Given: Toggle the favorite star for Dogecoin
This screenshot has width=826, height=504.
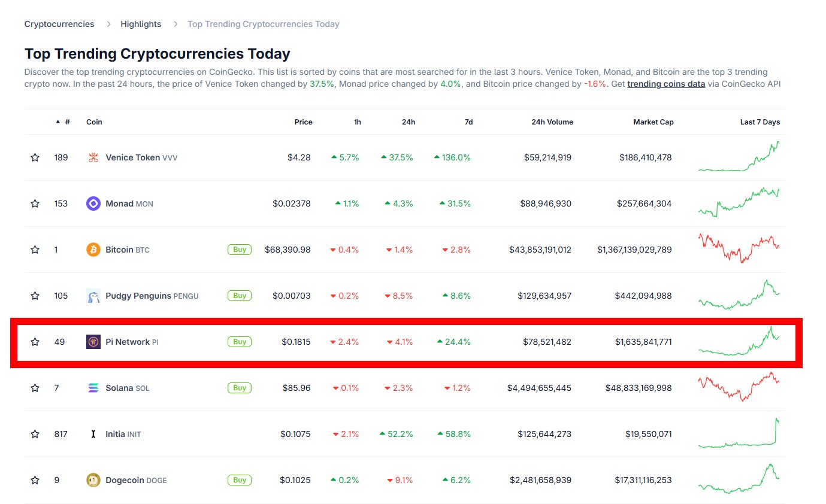Looking at the screenshot, I should tap(35, 480).
